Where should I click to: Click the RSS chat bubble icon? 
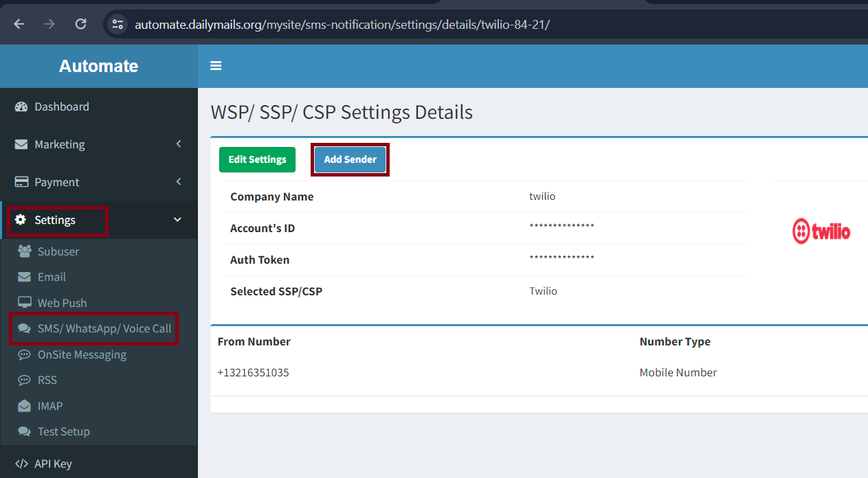(25, 380)
